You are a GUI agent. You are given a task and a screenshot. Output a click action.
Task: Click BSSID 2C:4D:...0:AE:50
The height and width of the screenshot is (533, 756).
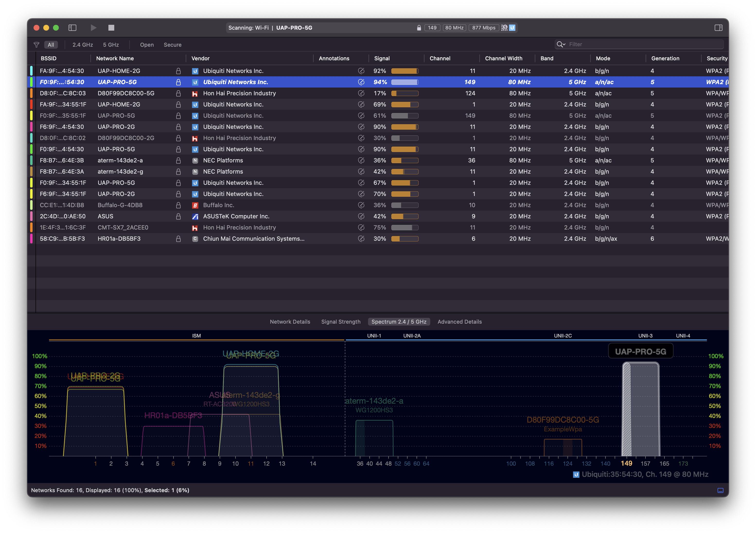[x=62, y=216]
